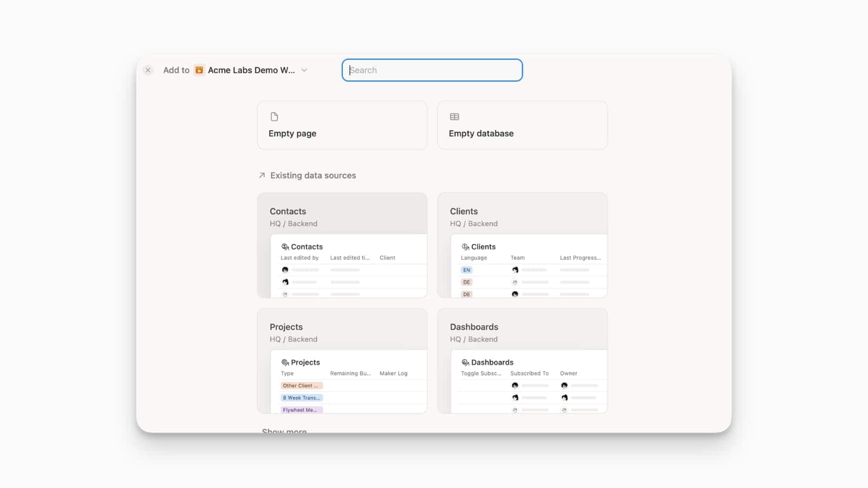Viewport: 868px width, 488px height.
Task: Click first-row Subscribed To avatar in Dashboards
Action: (x=515, y=385)
